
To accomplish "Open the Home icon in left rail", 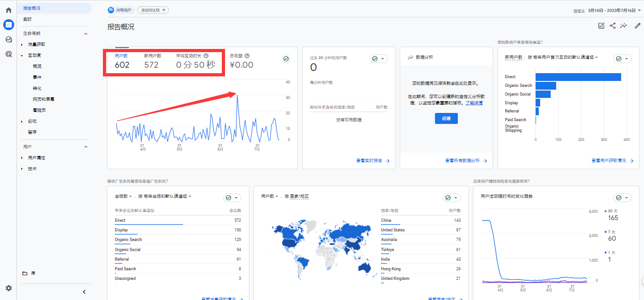I will 8,10.
